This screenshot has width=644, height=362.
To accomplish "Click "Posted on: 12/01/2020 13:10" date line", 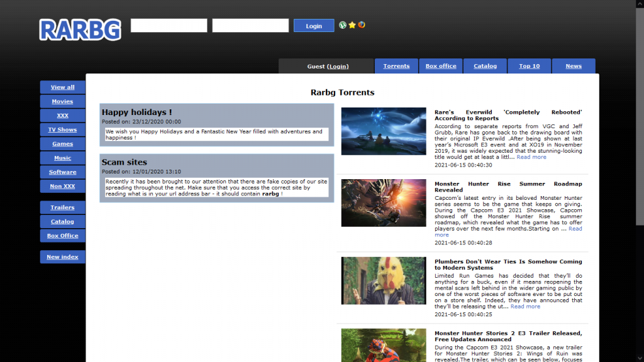I will click(x=142, y=172).
